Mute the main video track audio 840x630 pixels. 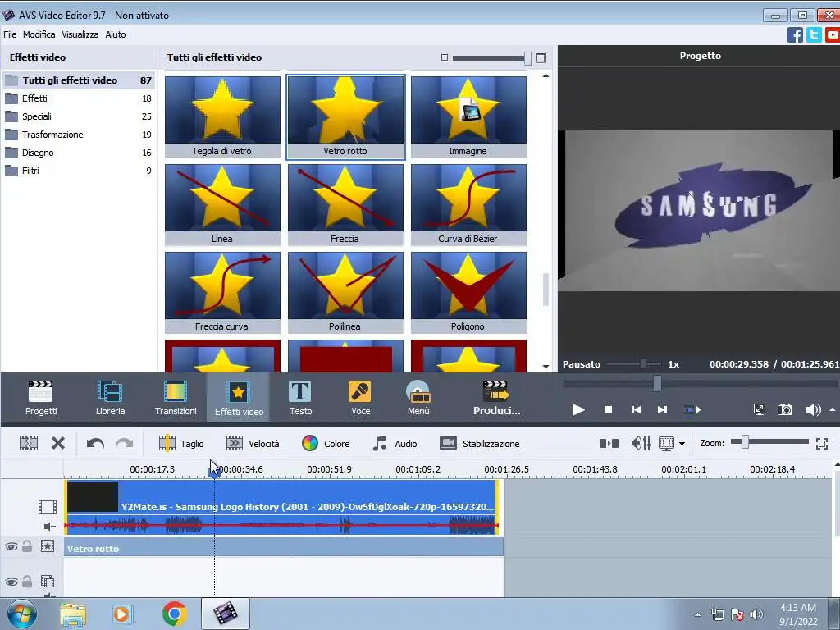coord(49,527)
